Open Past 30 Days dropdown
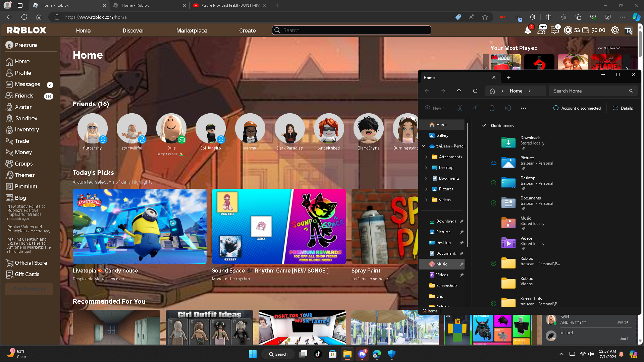 pos(608,48)
